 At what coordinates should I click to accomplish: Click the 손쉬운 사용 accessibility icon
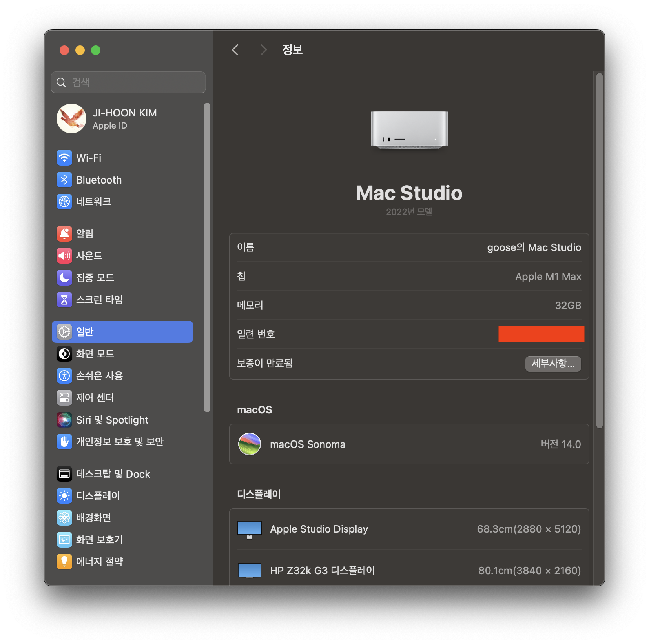click(x=64, y=376)
